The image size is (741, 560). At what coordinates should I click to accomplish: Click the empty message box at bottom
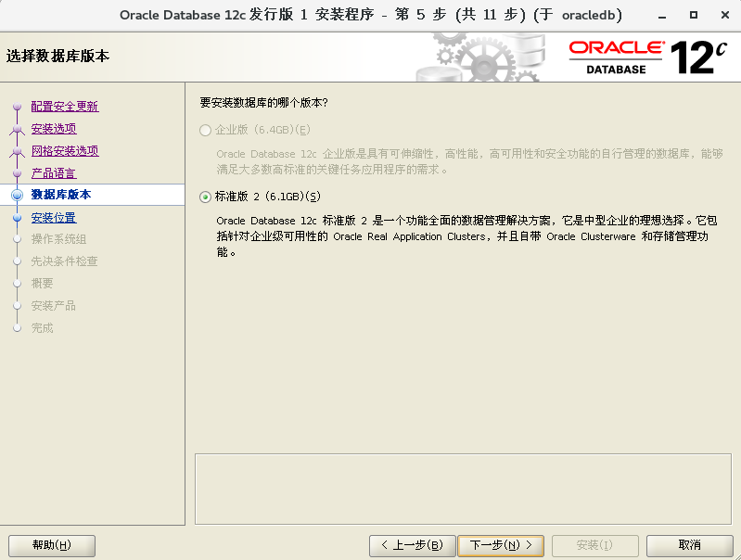[x=463, y=490]
